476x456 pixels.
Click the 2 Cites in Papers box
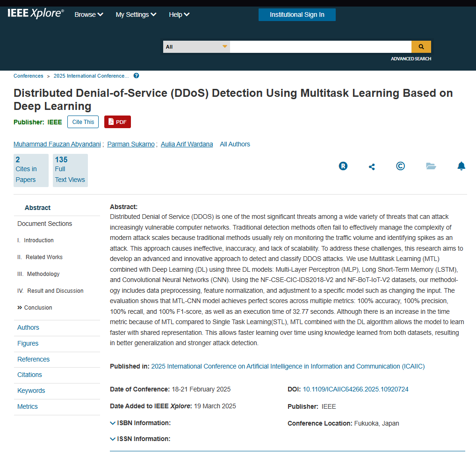[31, 170]
